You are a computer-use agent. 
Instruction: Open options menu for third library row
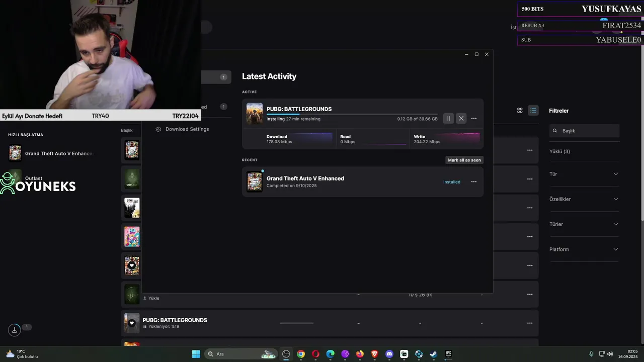(530, 208)
